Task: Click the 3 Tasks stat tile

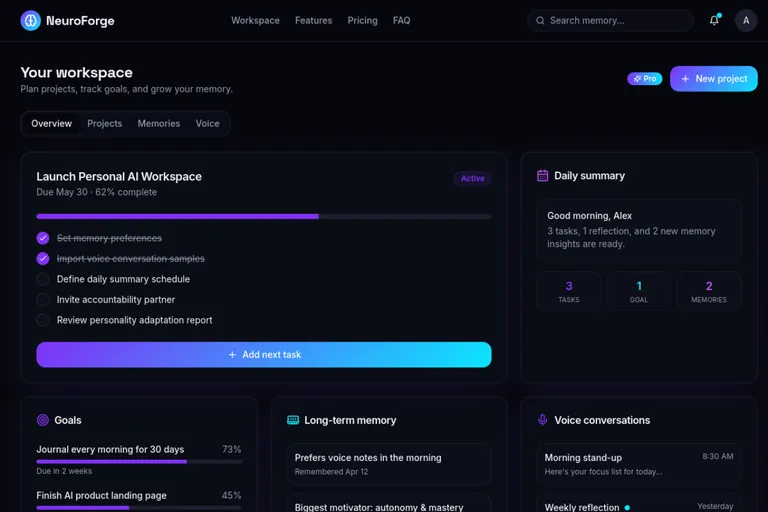Action: click(x=569, y=291)
